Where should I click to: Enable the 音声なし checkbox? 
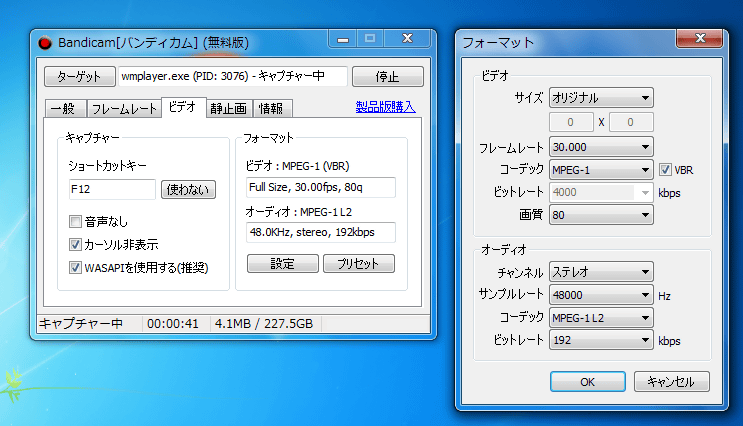pyautogui.click(x=75, y=221)
